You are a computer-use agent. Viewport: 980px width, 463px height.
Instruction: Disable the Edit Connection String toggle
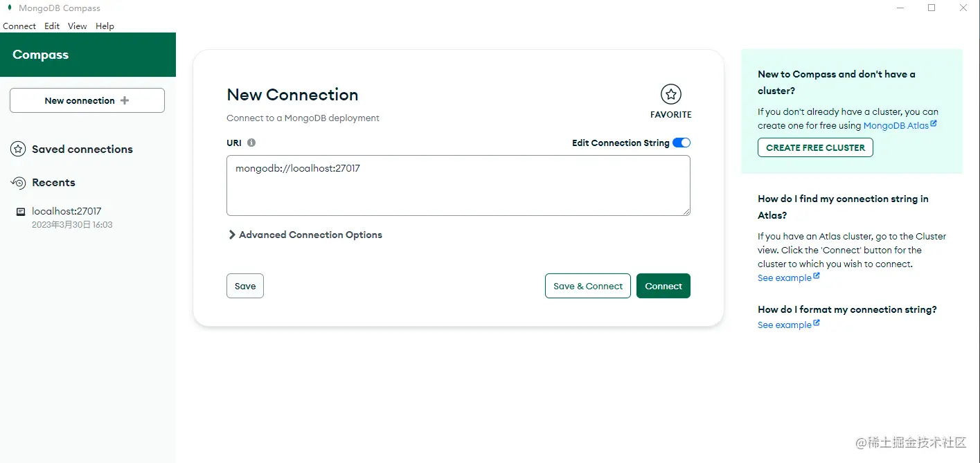click(681, 143)
